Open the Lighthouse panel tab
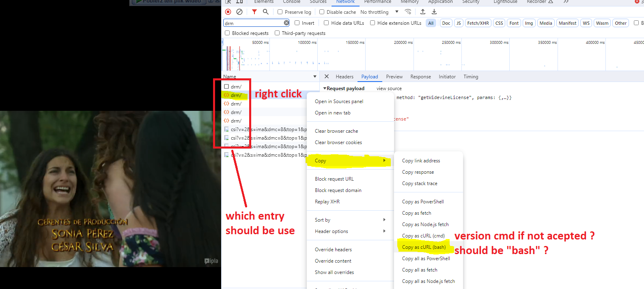The height and width of the screenshot is (289, 644). pyautogui.click(x=506, y=2)
